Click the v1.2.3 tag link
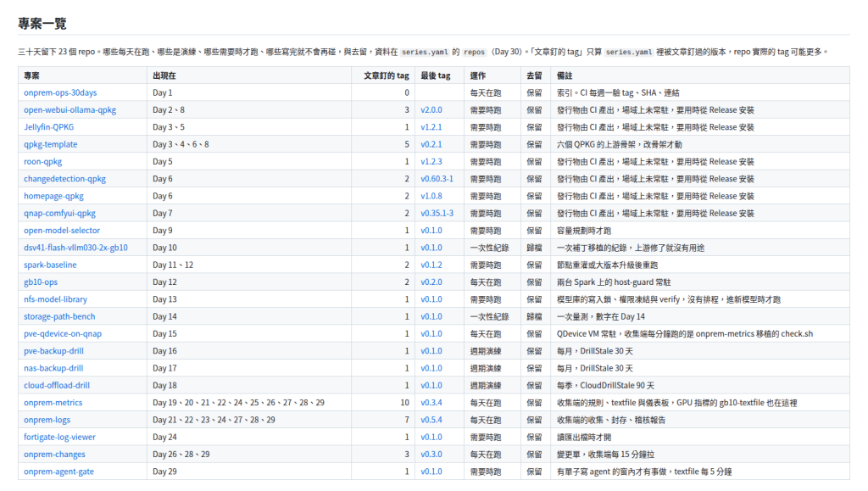The width and height of the screenshot is (868, 491). (431, 161)
